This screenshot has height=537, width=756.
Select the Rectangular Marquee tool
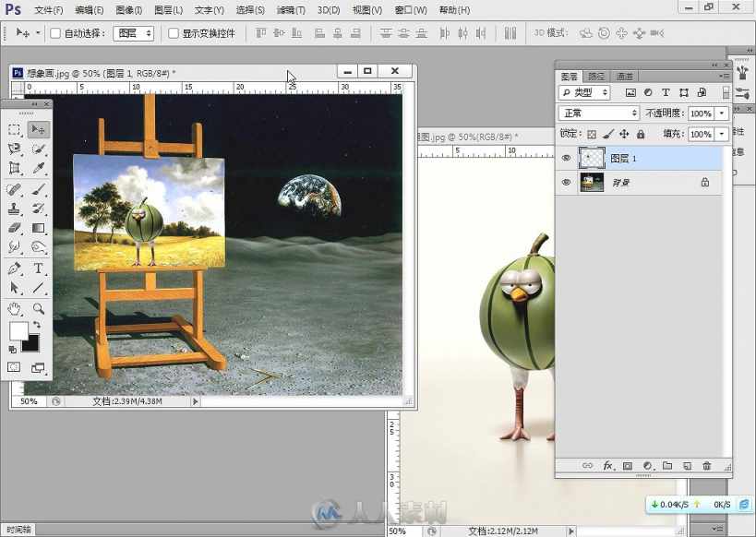click(x=14, y=130)
